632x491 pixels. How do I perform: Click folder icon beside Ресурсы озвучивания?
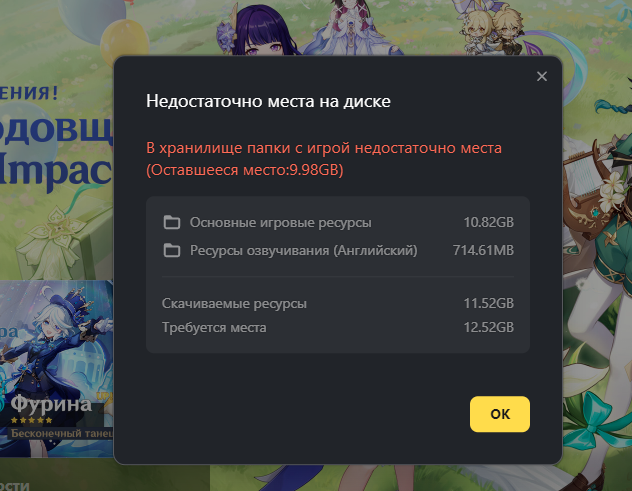coord(172,250)
